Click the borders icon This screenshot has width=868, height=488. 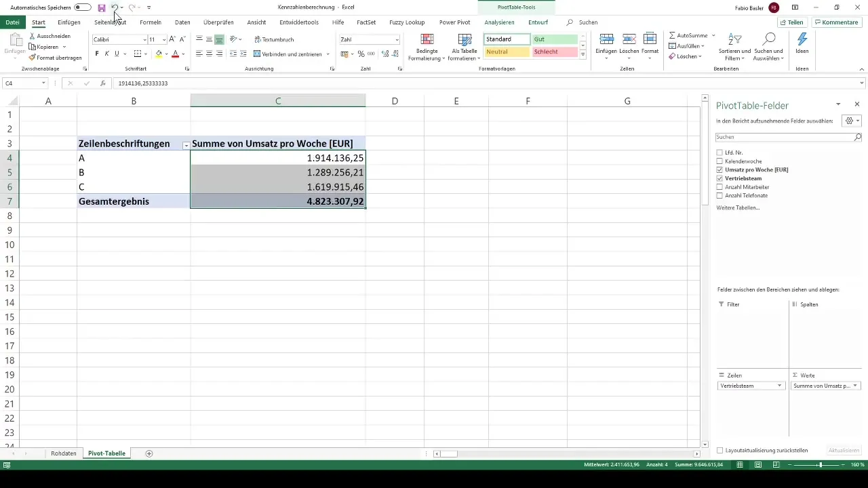[138, 54]
